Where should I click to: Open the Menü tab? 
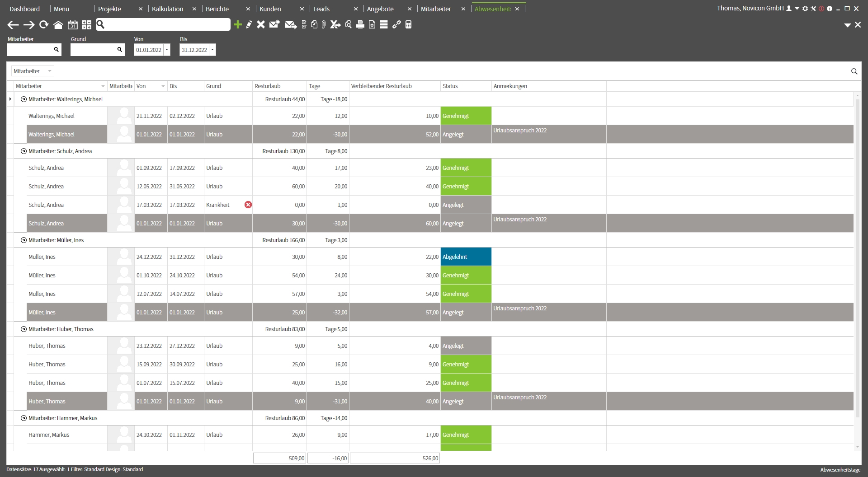[61, 9]
